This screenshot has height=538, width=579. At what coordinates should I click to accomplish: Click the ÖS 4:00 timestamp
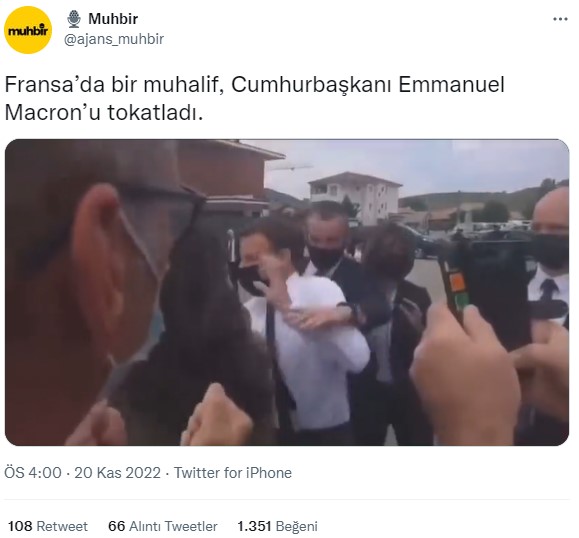tap(33, 473)
